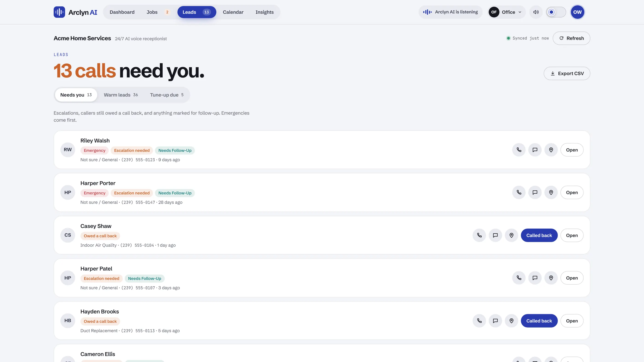Show Harper Porter's location pin
Viewport: 644px width, 362px height.
551,192
